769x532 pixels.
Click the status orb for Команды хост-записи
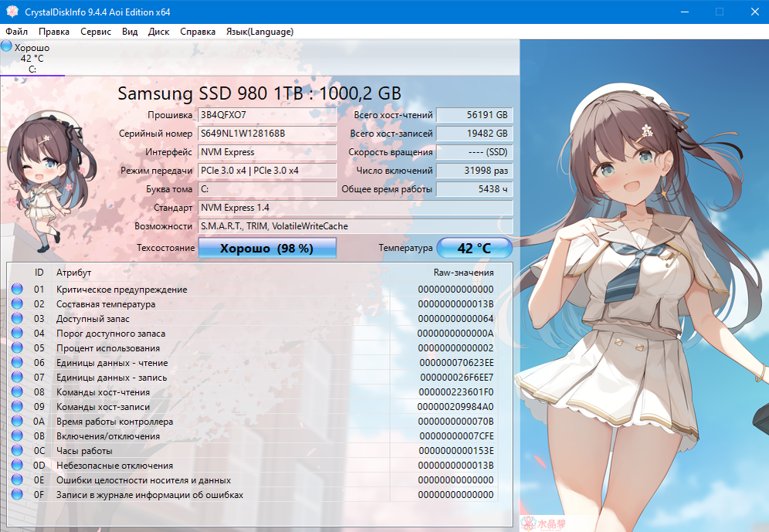coord(17,406)
